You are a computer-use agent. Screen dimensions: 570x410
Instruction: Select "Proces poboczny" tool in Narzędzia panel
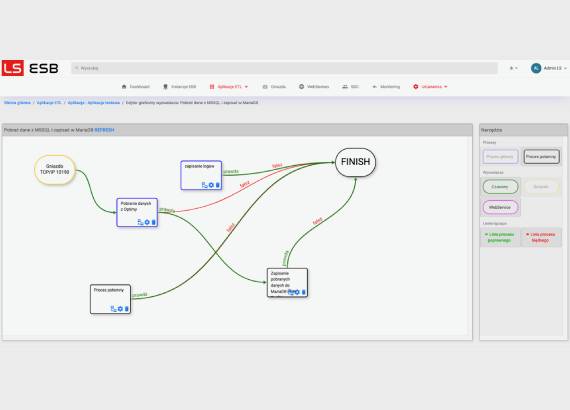pos(541,157)
